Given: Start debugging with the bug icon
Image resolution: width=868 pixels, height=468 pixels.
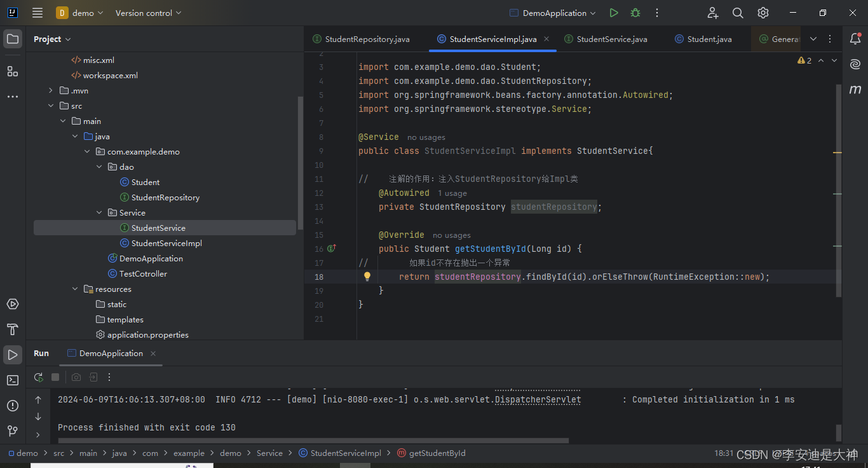Looking at the screenshot, I should 635,13.
